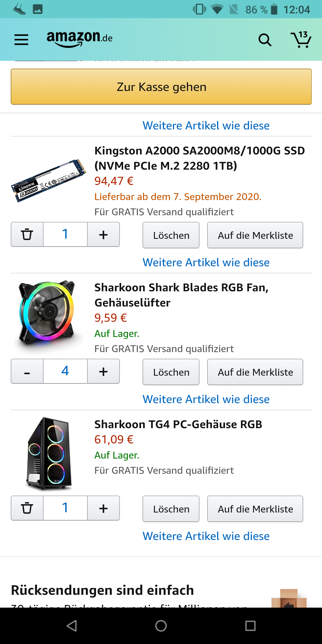The height and width of the screenshot is (644, 322).
Task: Open Weitere Artikel wie diese under SSD
Action: (x=206, y=262)
